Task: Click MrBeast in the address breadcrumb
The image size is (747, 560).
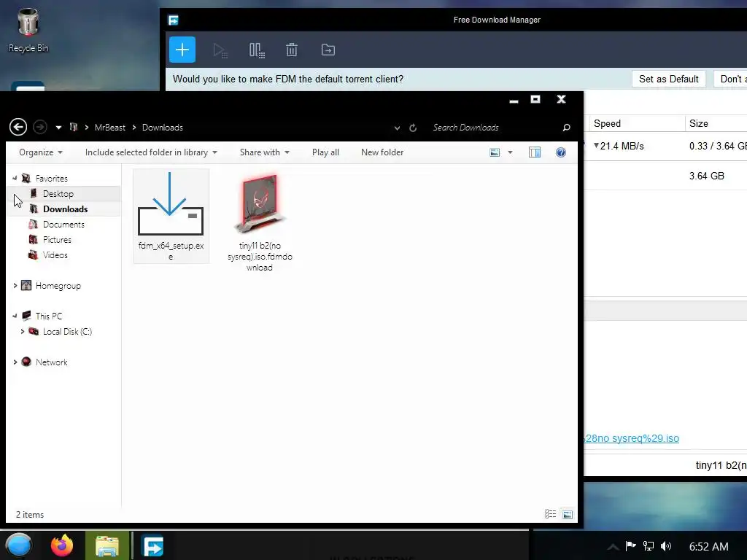Action: click(x=109, y=128)
